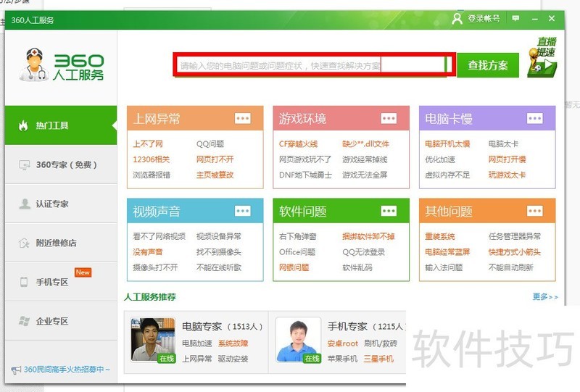This screenshot has width=580, height=392.
Task: Open the 更多>> link
Action: click(x=545, y=296)
